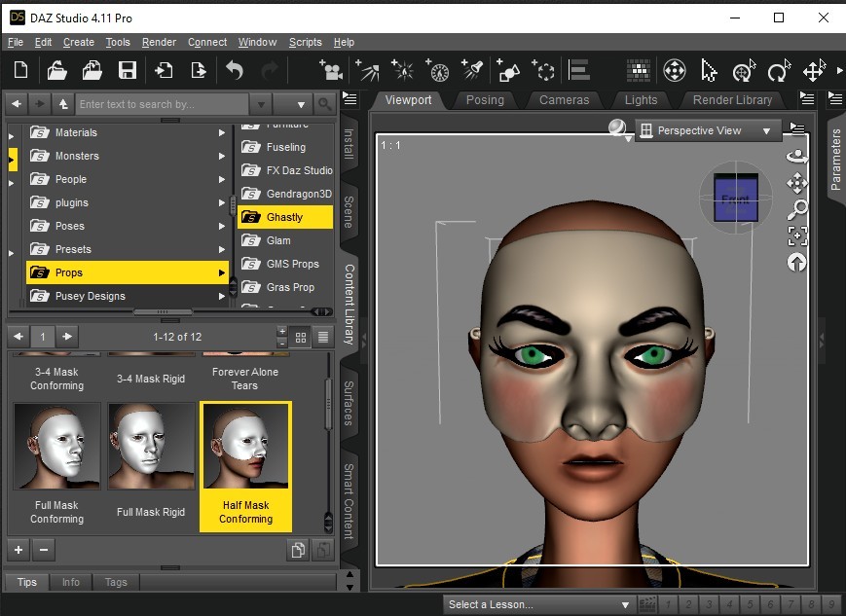Image resolution: width=846 pixels, height=616 pixels.
Task: Click the Import icon
Action: 164,70
